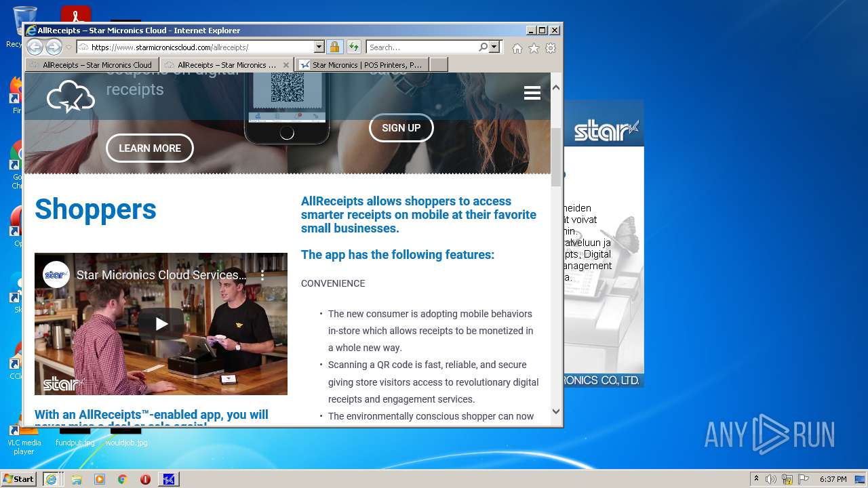Click the IE Forward navigation arrow
Screen dimensions: 868x488
(54, 47)
